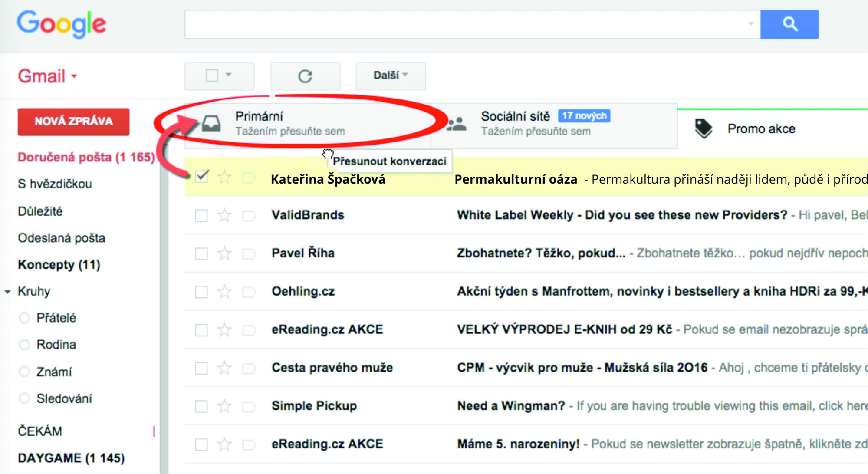
Task: Open S hvězdičkou folder
Action: tap(55, 184)
